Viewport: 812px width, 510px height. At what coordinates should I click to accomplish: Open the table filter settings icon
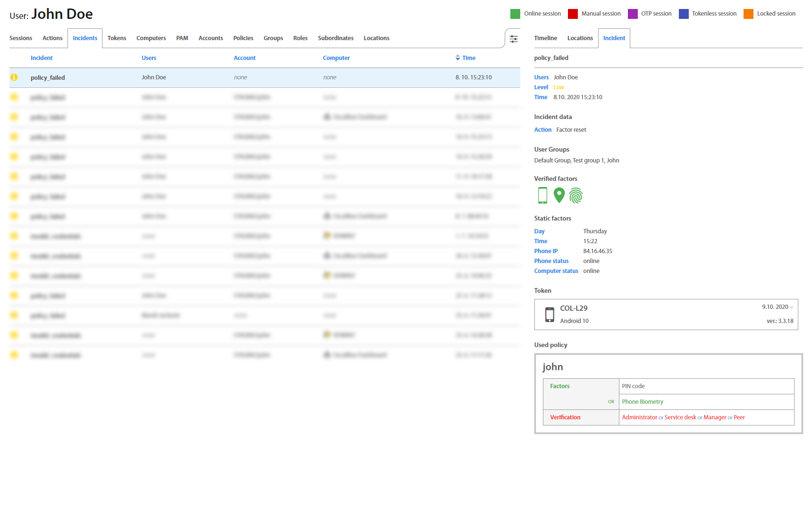(514, 39)
